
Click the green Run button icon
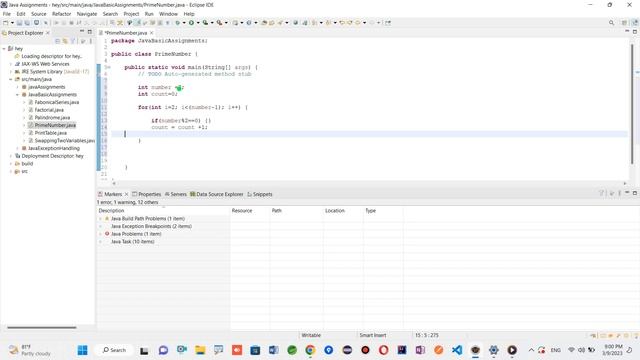[191, 23]
